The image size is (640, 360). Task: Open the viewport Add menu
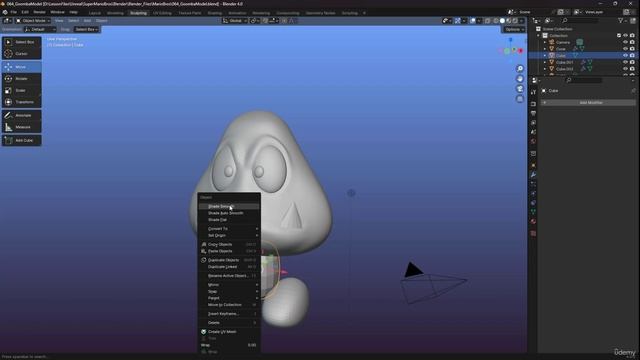tap(87, 20)
